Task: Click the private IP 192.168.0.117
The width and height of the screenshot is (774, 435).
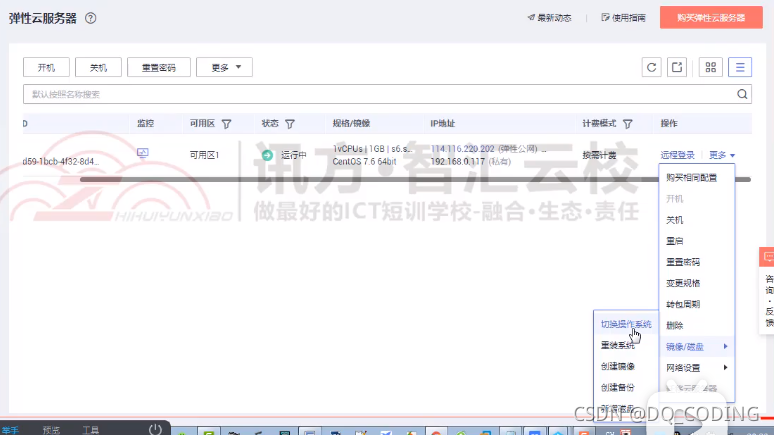Action: click(x=457, y=161)
